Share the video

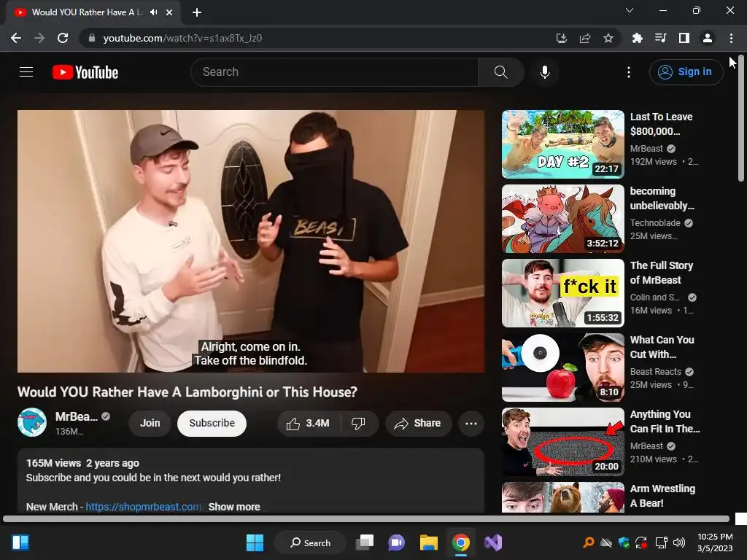click(x=418, y=424)
